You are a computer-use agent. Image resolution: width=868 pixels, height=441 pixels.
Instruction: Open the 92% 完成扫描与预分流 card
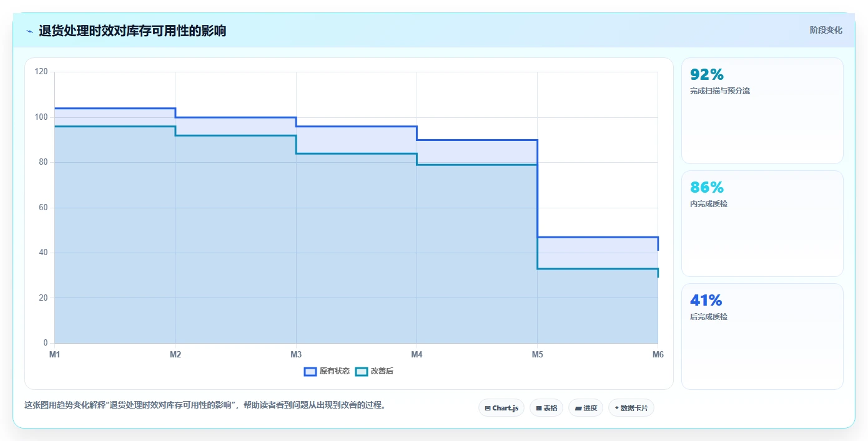point(762,110)
